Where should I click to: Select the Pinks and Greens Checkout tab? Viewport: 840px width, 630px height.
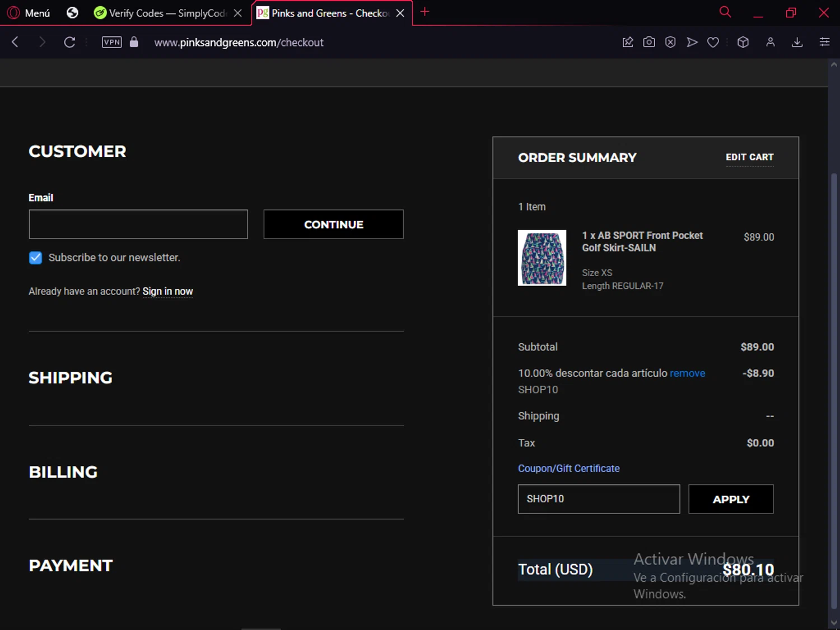pos(324,13)
